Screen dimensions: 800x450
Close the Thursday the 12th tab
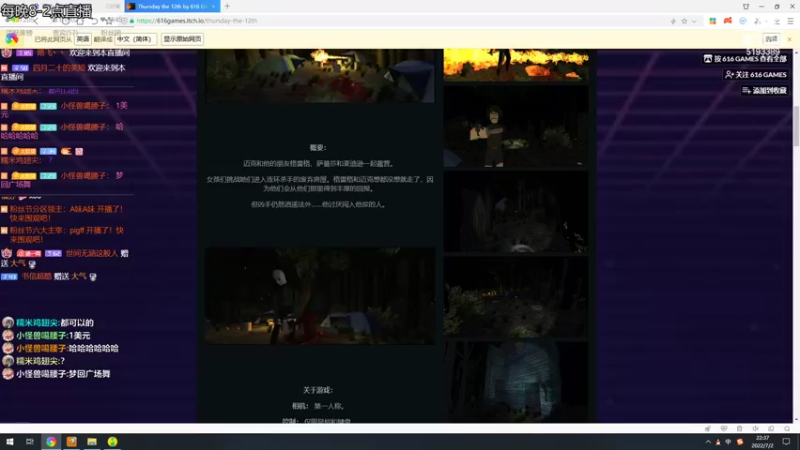pos(213,6)
